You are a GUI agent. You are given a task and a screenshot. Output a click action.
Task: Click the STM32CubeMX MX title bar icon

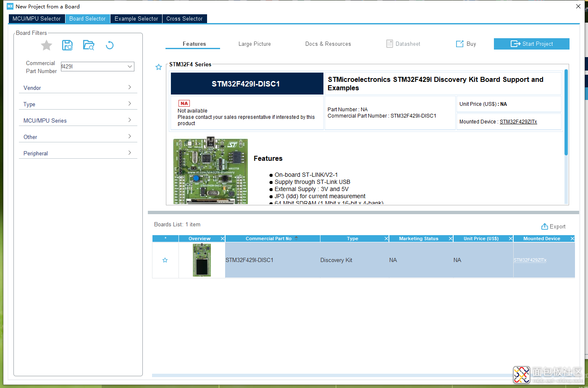coord(10,6)
